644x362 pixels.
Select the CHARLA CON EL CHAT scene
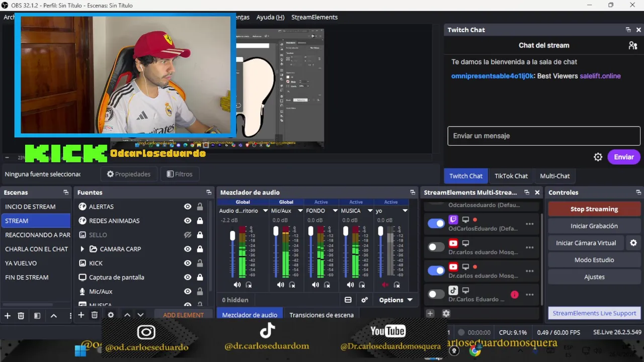(x=36, y=249)
